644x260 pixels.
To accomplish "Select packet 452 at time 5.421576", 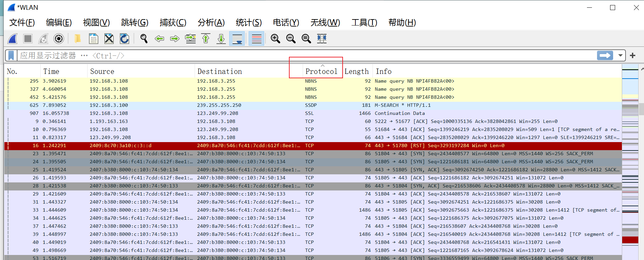I will (x=313, y=97).
